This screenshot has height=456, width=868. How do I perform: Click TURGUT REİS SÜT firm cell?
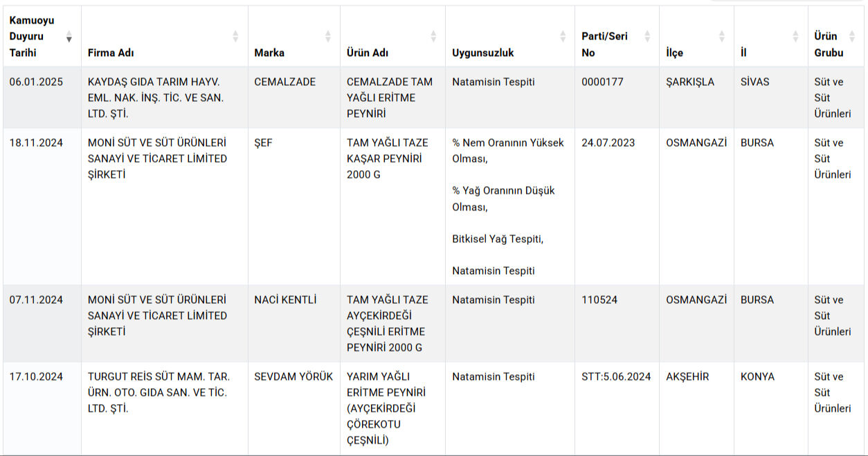[x=165, y=408]
